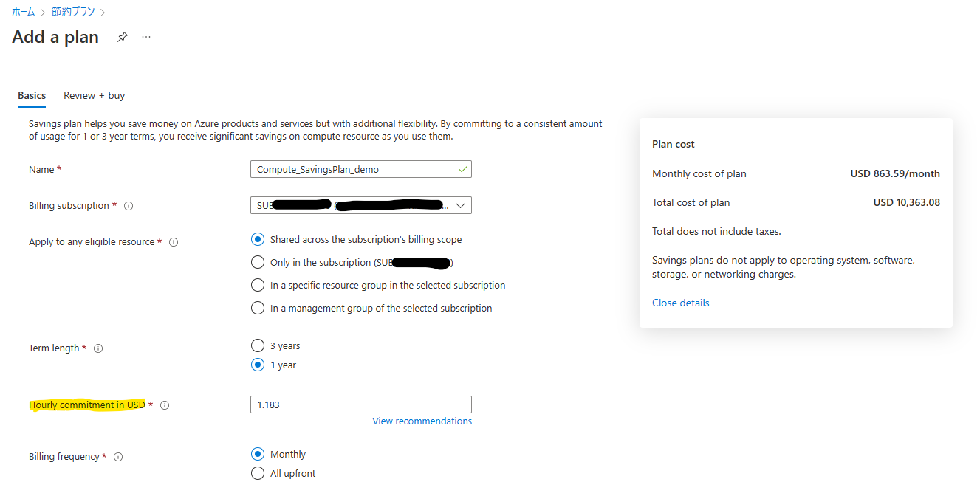Click the info icon beside Hourly commitment in USD
The width and height of the screenshot is (980, 499).
(164, 405)
